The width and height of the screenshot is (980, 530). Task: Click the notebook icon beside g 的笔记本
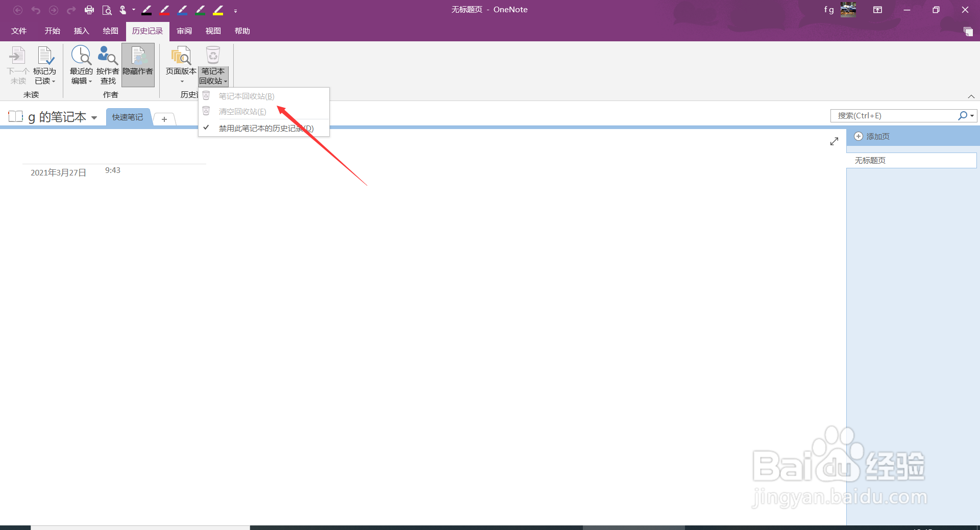(16, 117)
